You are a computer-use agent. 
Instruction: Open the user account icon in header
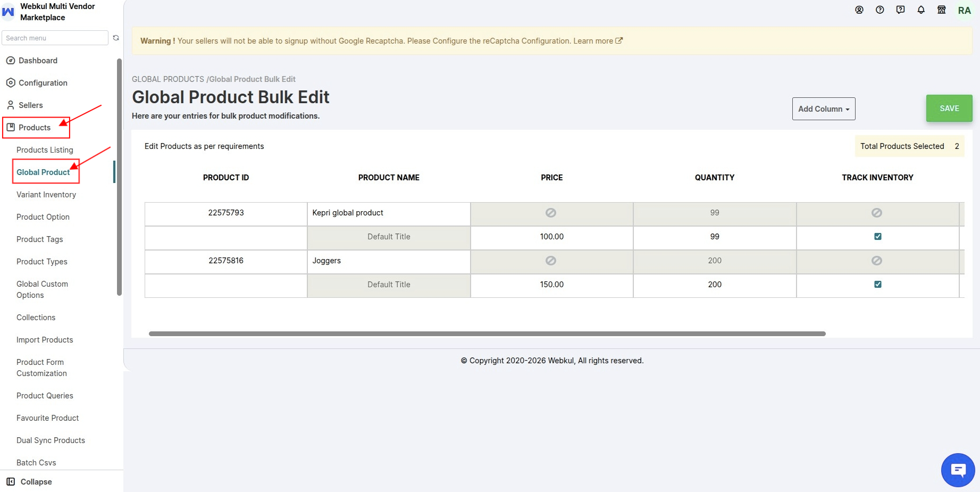coord(859,10)
